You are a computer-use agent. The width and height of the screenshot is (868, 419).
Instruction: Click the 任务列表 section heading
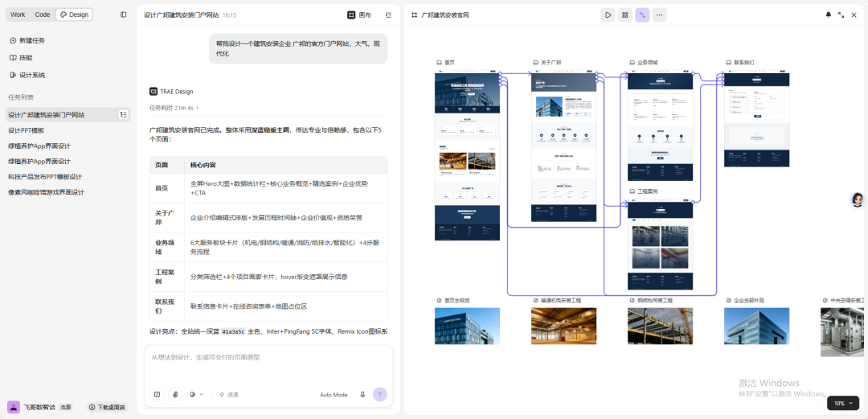pos(20,97)
